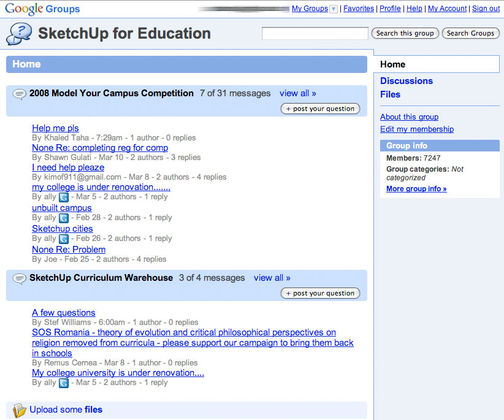Screen dimensions: 504x420
Task: Click ally's profile icon under my college is under renovation
Action: click(64, 197)
